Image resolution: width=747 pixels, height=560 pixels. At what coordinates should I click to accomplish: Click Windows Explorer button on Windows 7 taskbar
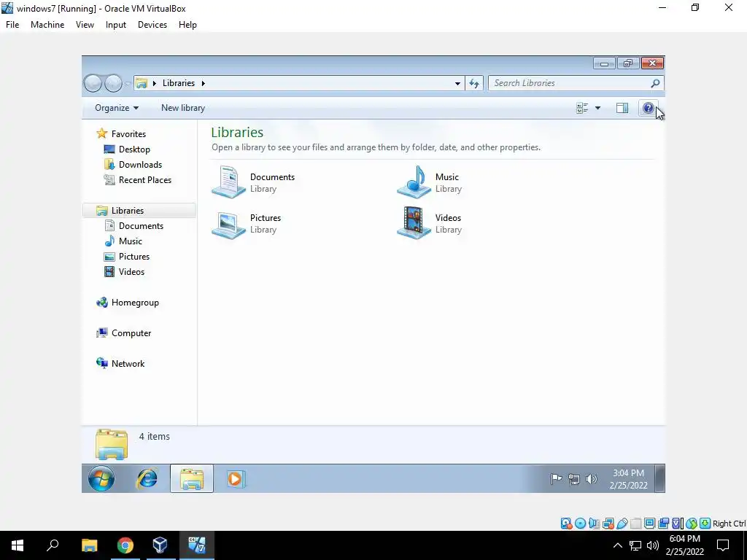(x=192, y=478)
